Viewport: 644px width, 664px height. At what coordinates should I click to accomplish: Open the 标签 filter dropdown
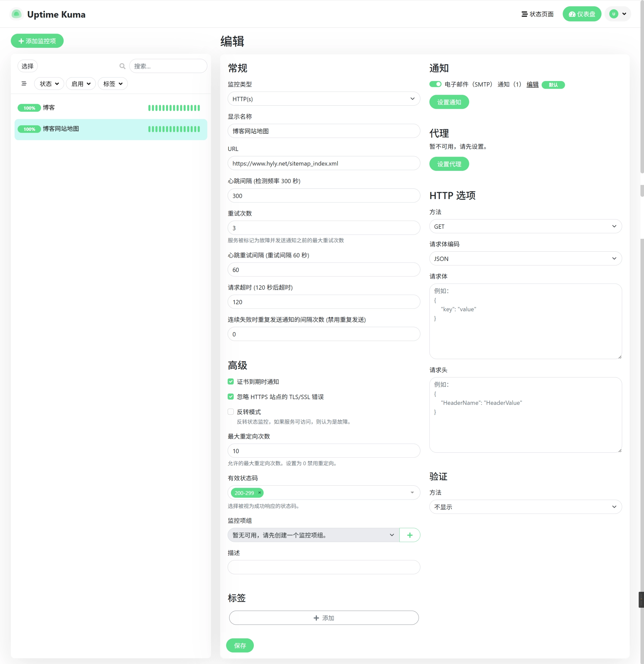click(113, 84)
